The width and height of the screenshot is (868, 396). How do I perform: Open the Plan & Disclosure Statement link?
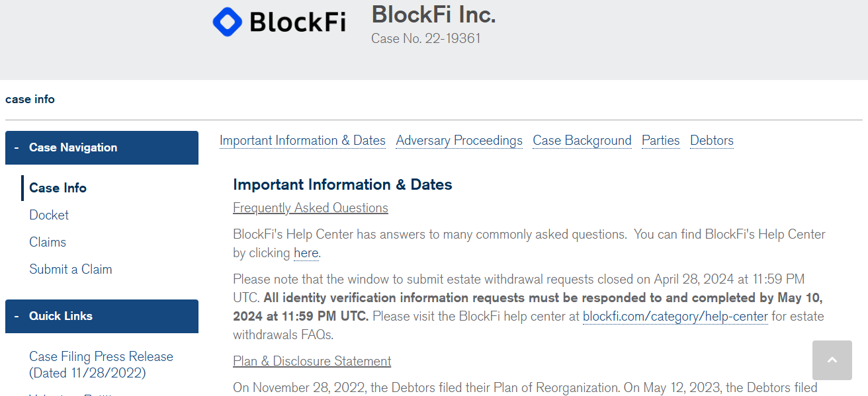(312, 361)
